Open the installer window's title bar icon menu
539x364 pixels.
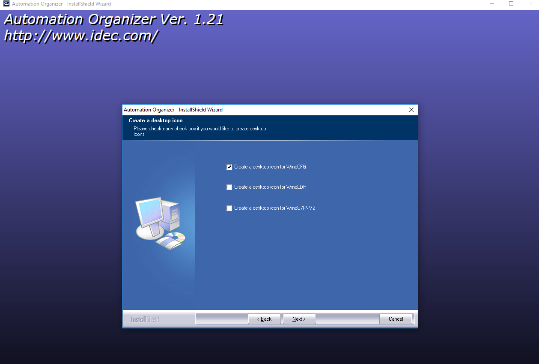point(6,4)
